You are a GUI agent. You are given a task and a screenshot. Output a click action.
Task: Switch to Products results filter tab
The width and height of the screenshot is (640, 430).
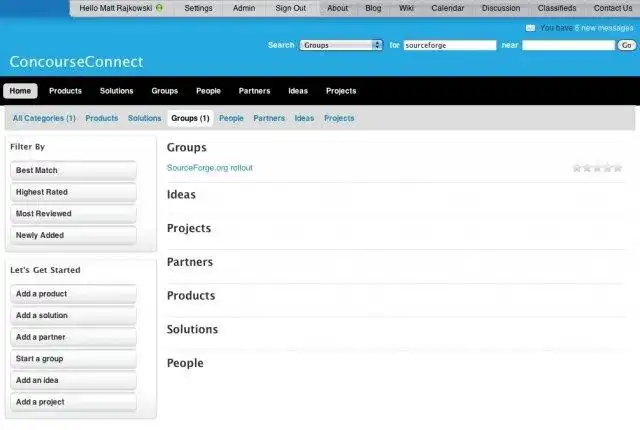102,118
